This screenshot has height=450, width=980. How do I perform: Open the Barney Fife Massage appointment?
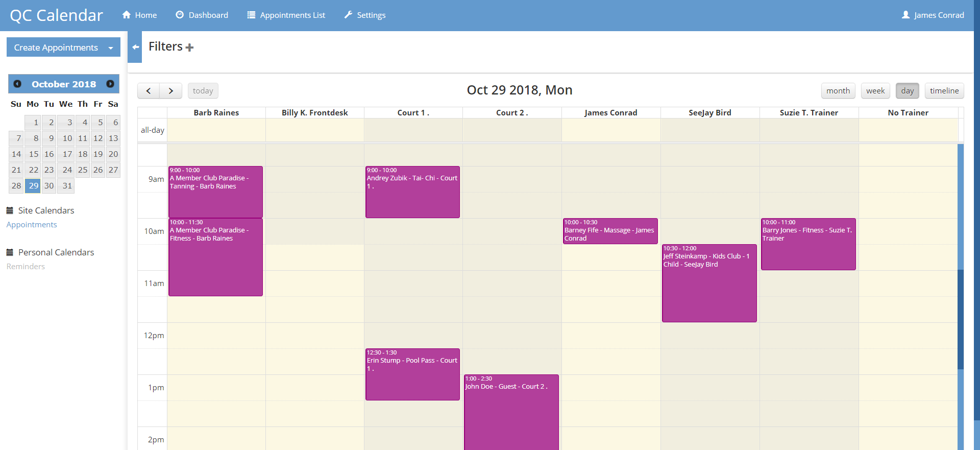(x=610, y=231)
